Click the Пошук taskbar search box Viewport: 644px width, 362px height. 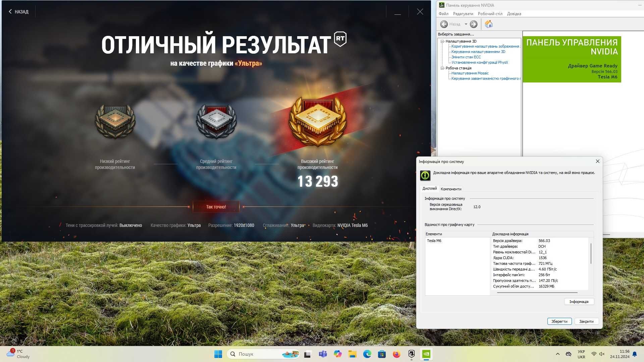pyautogui.click(x=263, y=354)
